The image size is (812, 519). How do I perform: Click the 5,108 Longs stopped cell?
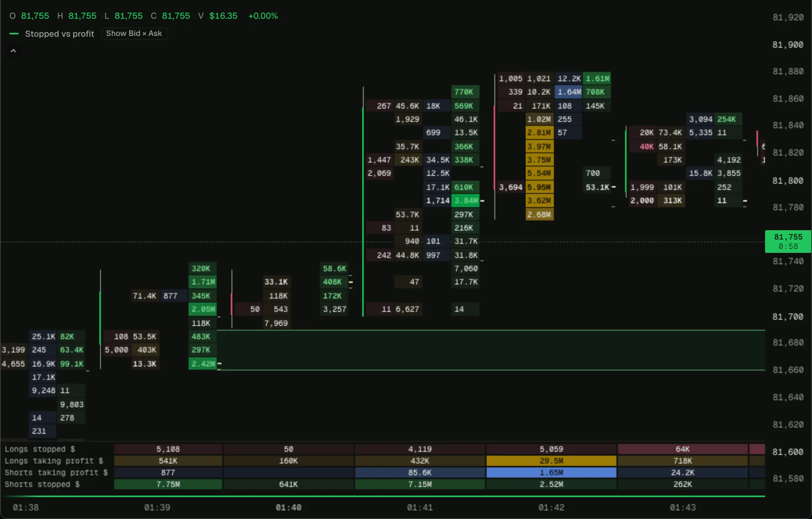(x=168, y=449)
